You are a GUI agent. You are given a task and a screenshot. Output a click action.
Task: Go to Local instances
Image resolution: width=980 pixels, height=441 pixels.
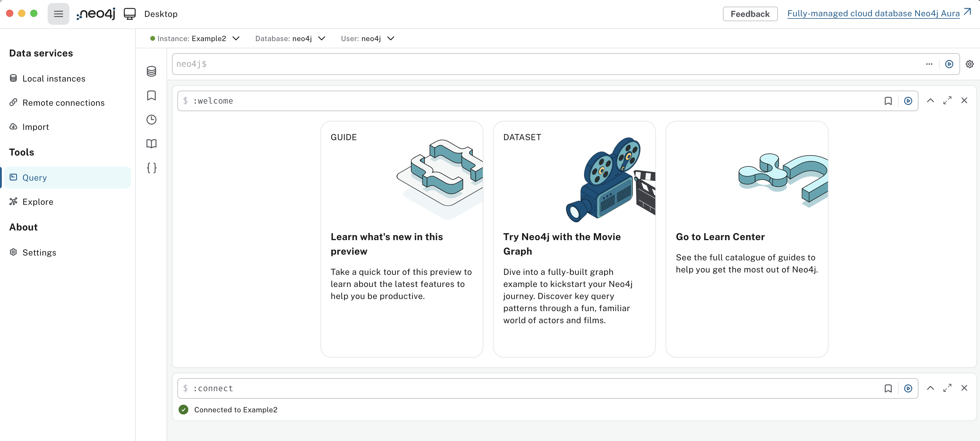pyautogui.click(x=54, y=79)
